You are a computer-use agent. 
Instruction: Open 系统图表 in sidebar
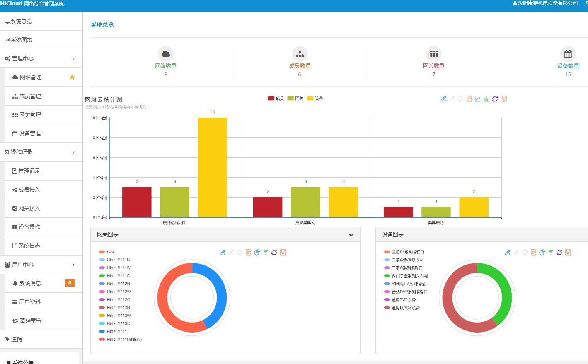click(41, 40)
